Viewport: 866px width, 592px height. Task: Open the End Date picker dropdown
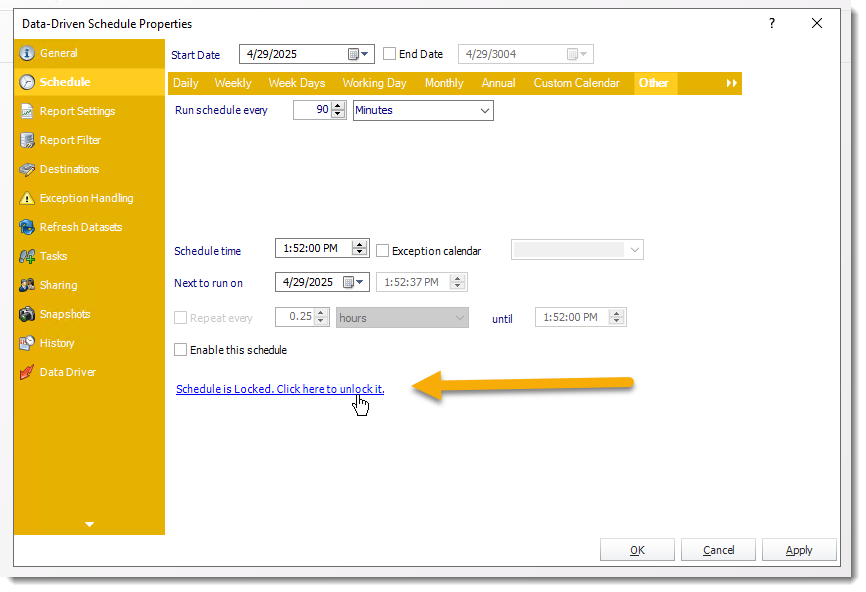578,54
